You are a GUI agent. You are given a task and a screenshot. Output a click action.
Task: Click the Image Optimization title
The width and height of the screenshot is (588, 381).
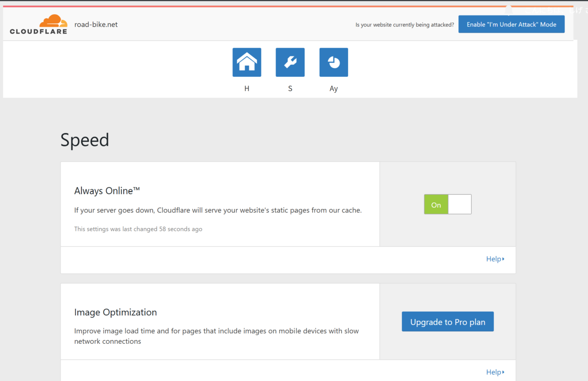pyautogui.click(x=115, y=312)
